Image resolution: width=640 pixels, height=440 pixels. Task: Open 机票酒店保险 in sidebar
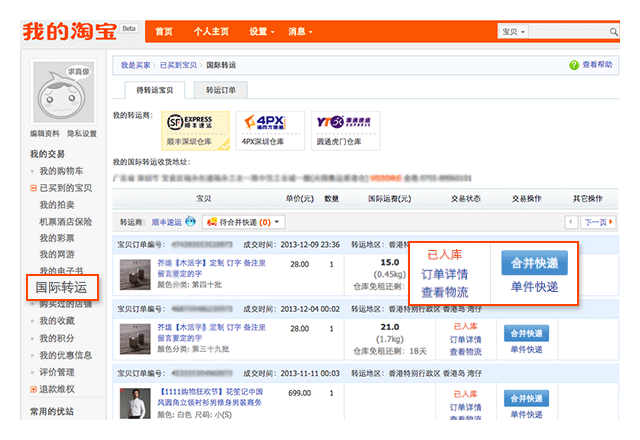pos(65,222)
